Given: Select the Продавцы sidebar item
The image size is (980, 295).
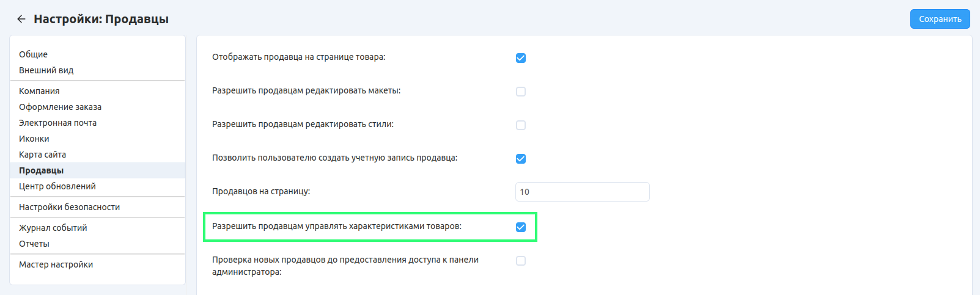Looking at the screenshot, I should tap(41, 170).
